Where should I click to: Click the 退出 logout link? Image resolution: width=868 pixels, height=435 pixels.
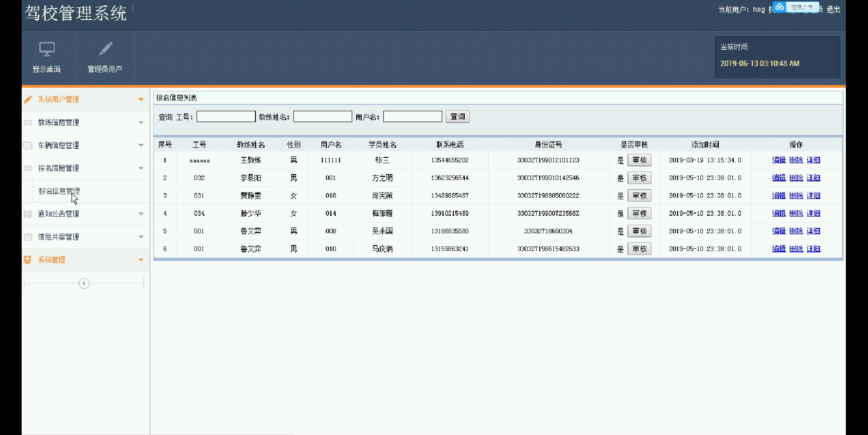(x=833, y=9)
